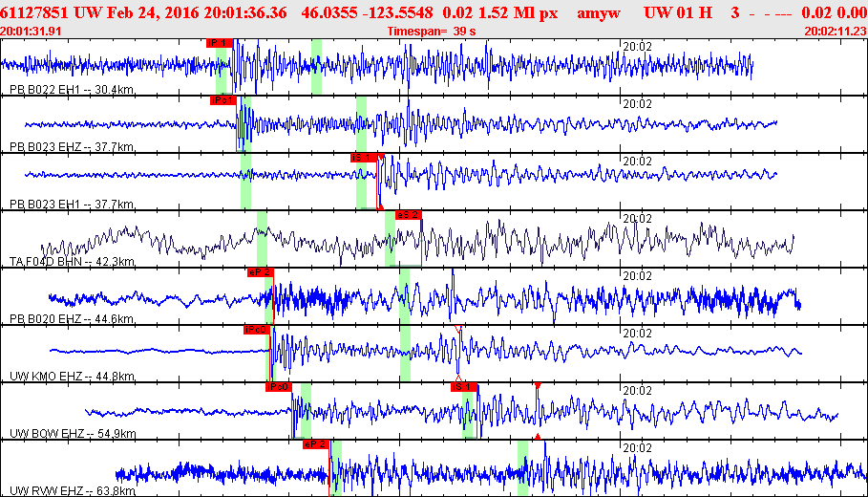Select the iS 1 pick flag on UW BOW EHZ
The width and height of the screenshot is (868, 497).
(x=464, y=387)
